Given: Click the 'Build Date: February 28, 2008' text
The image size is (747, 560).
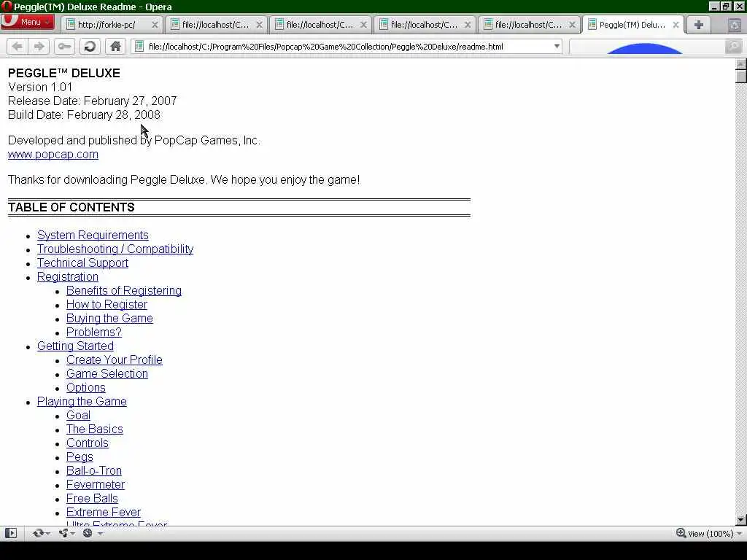Looking at the screenshot, I should 84,114.
